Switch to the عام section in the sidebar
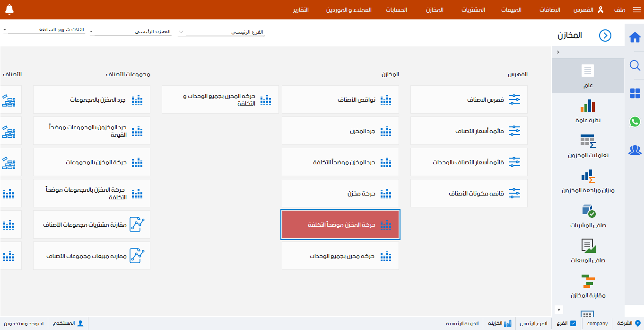Viewport: 644px width, 330px height. [x=588, y=76]
